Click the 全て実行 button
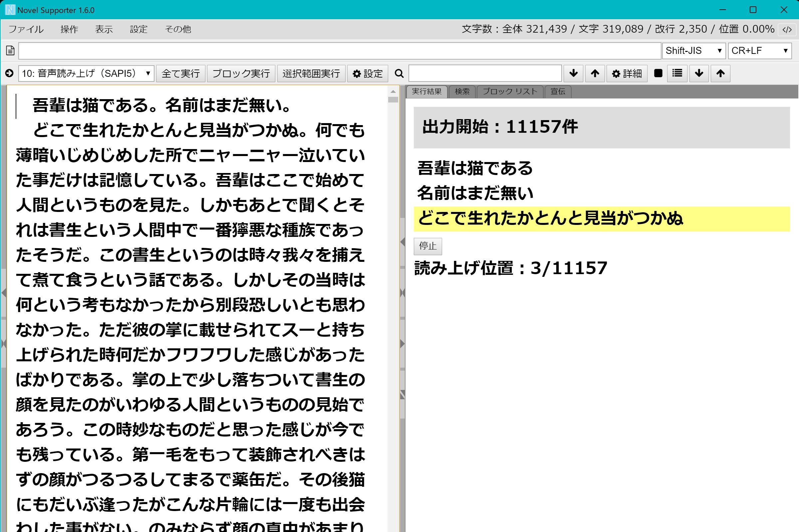Image resolution: width=799 pixels, height=532 pixels. coord(180,74)
